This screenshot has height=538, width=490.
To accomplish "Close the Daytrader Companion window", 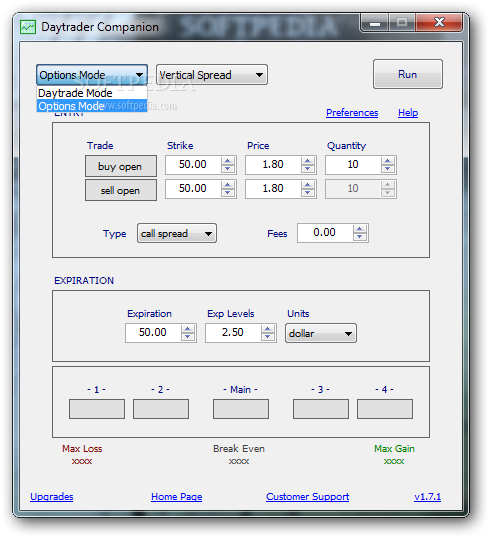I will [x=439, y=23].
